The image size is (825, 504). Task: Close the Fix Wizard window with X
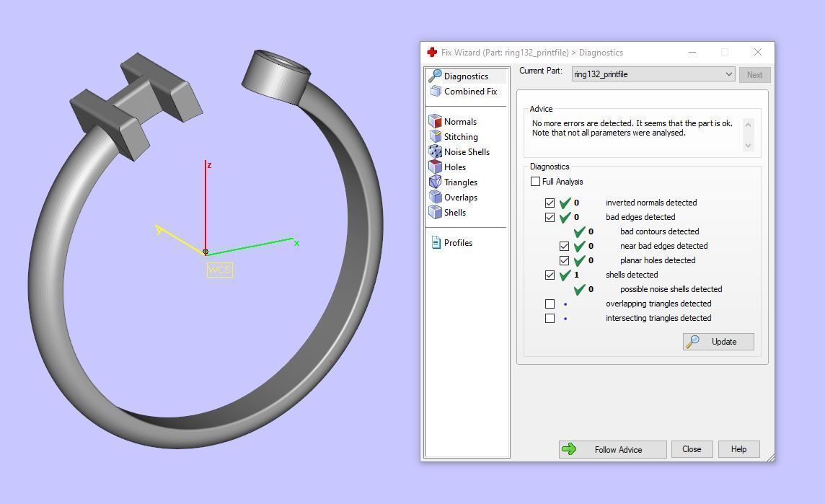coord(758,52)
